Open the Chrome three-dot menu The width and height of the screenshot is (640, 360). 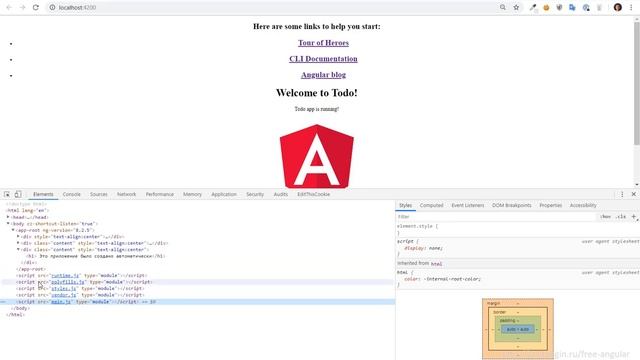(x=631, y=7)
